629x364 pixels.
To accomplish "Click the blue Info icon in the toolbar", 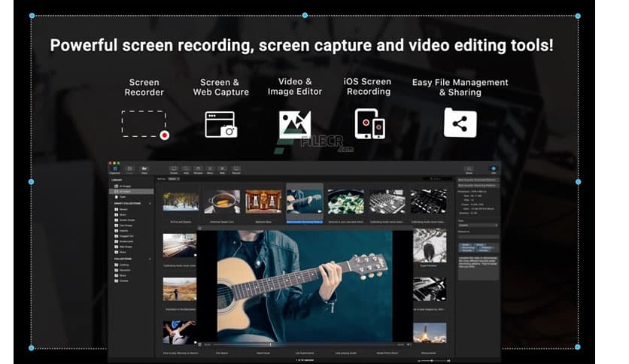I will tap(494, 169).
